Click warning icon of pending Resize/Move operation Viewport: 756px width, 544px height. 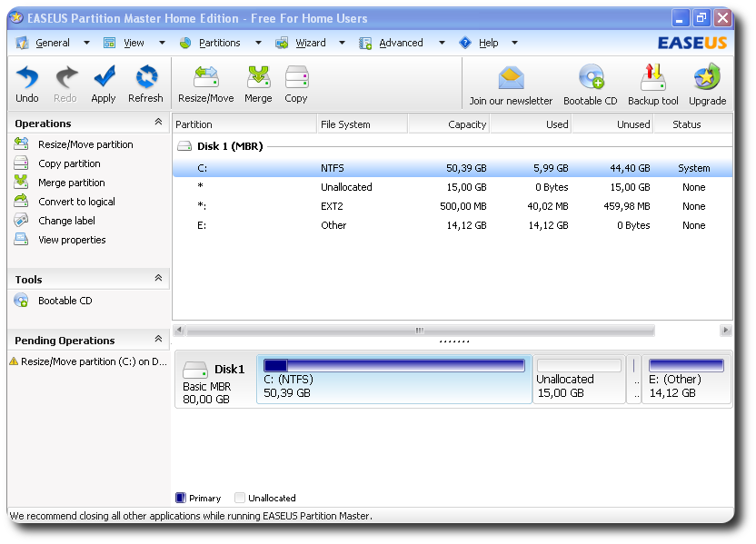click(14, 361)
